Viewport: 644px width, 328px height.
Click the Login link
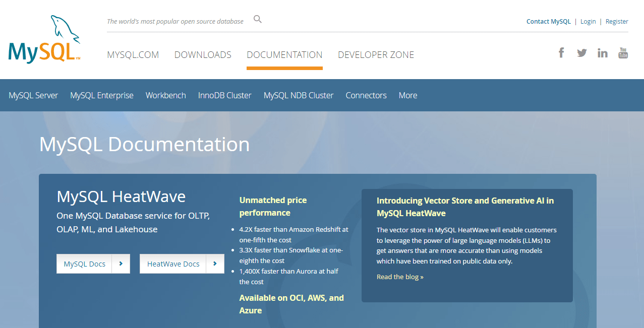pyautogui.click(x=588, y=22)
